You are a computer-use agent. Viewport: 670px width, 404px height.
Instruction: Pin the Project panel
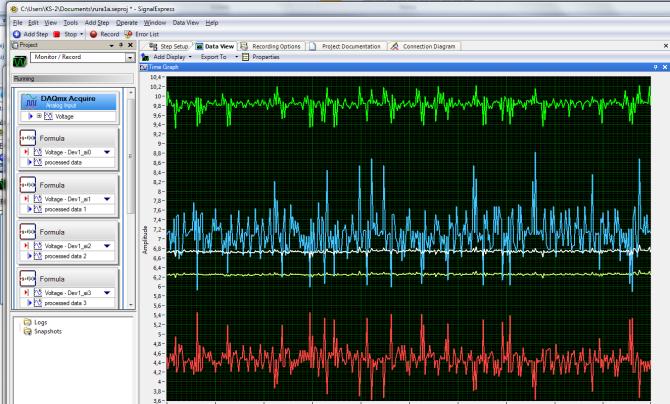(121, 45)
